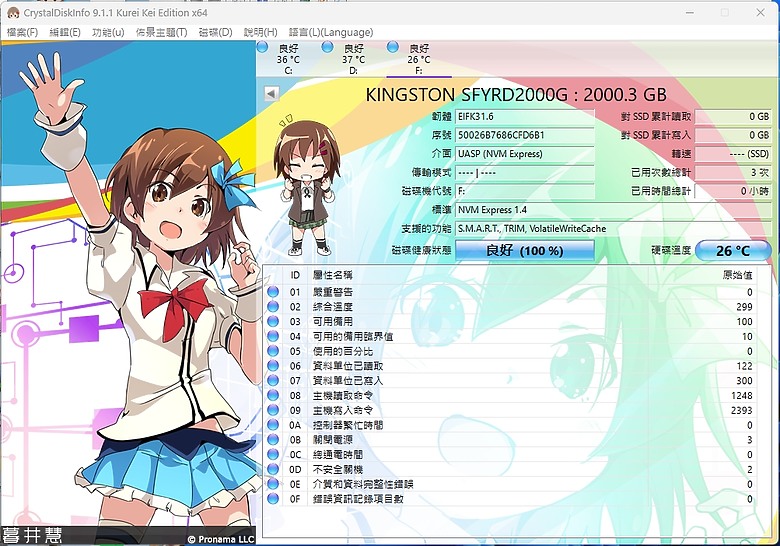Select the C: drive tab at 36 °C
This screenshot has width=780, height=546.
click(x=289, y=59)
